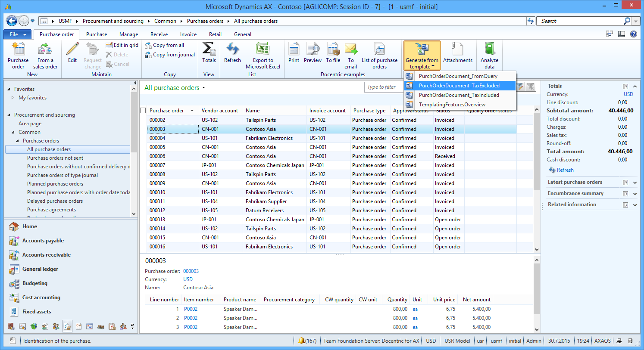Collapse Procurement and sourcing node
Image resolution: width=644 pixels, height=350 pixels.
[x=9, y=115]
